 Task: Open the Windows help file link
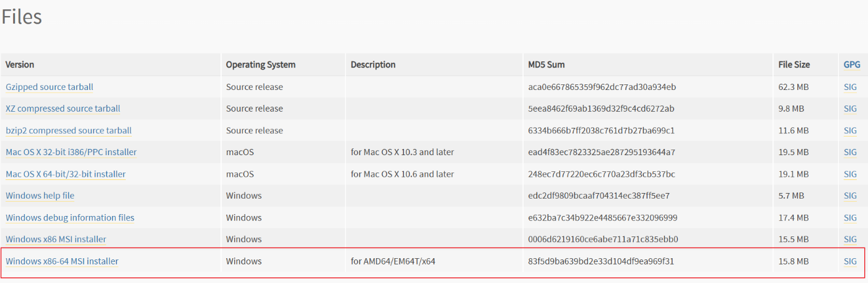(40, 195)
